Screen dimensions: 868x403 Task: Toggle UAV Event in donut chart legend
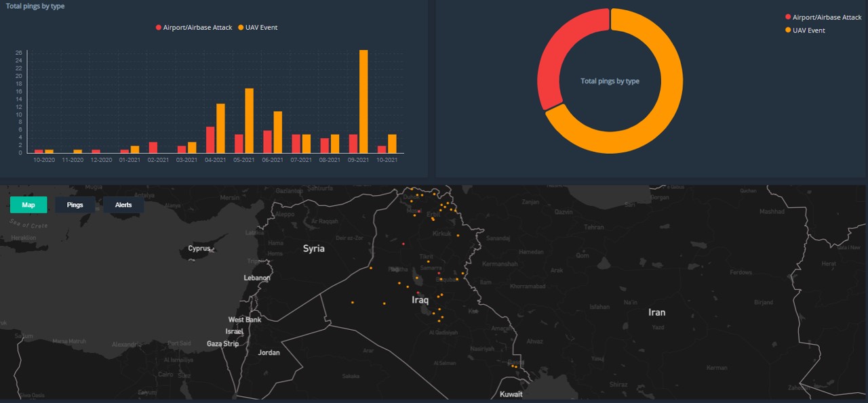tap(805, 30)
